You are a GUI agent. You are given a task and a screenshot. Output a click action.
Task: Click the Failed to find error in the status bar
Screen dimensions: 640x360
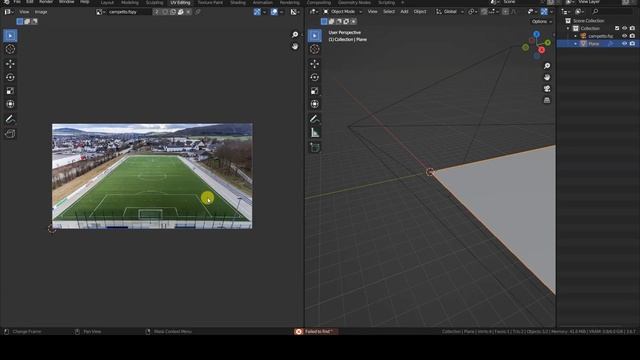click(x=316, y=331)
